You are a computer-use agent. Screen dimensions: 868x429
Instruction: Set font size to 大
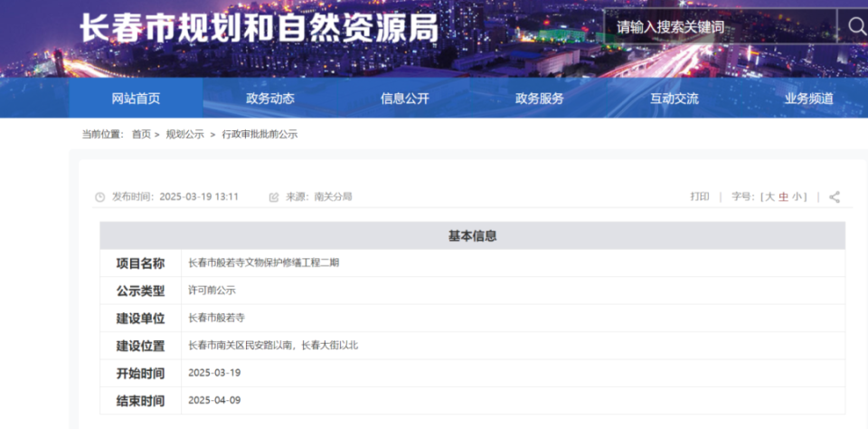[770, 196]
